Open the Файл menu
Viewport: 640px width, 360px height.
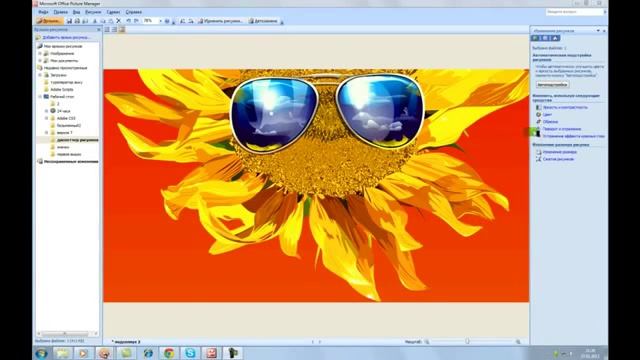coord(43,12)
